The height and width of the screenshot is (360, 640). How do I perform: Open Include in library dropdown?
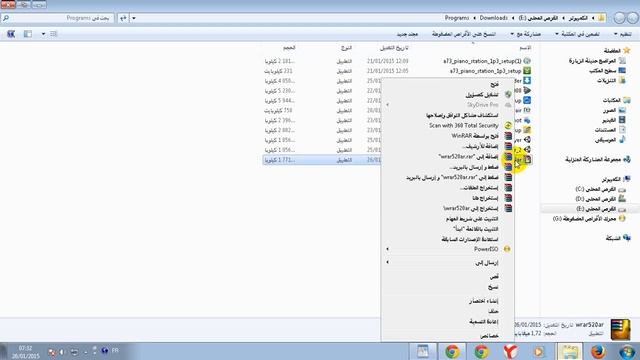(x=577, y=34)
